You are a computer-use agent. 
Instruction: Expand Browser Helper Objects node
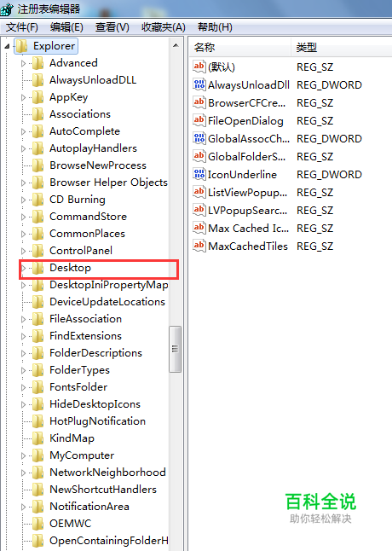click(x=24, y=183)
